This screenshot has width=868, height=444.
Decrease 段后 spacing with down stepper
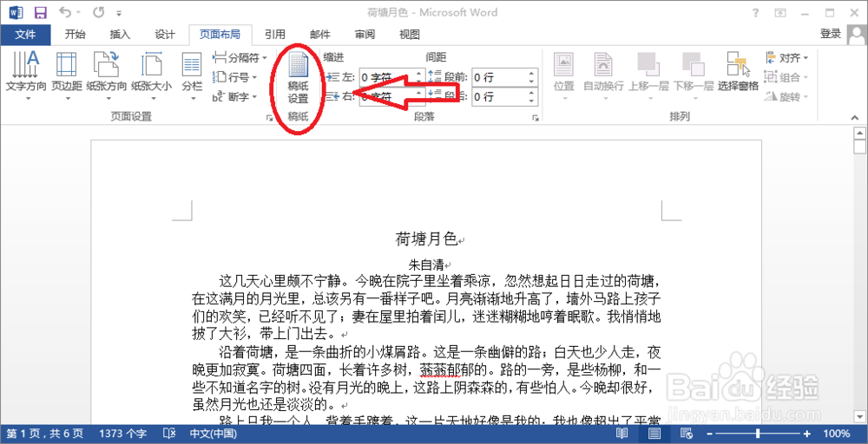[x=532, y=101]
